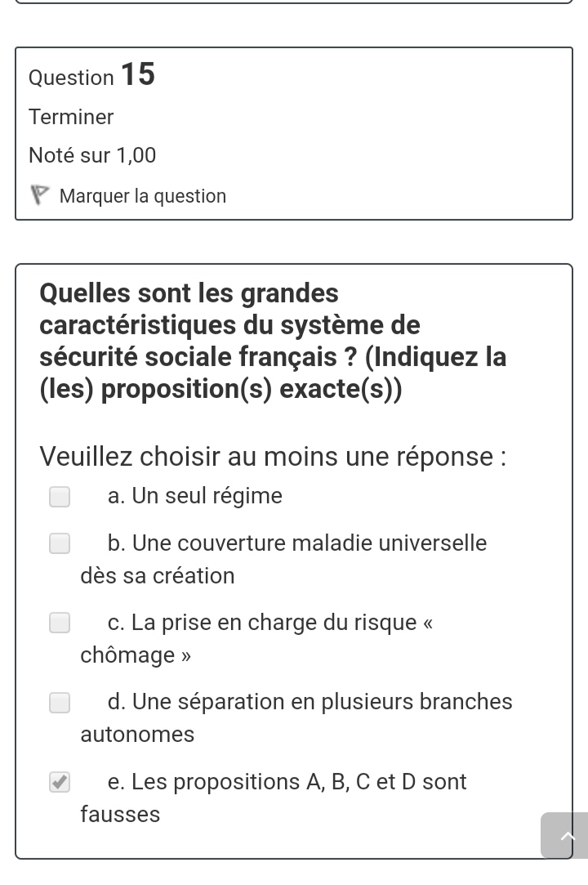Click the 'a. Un seul régime' label

(194, 496)
